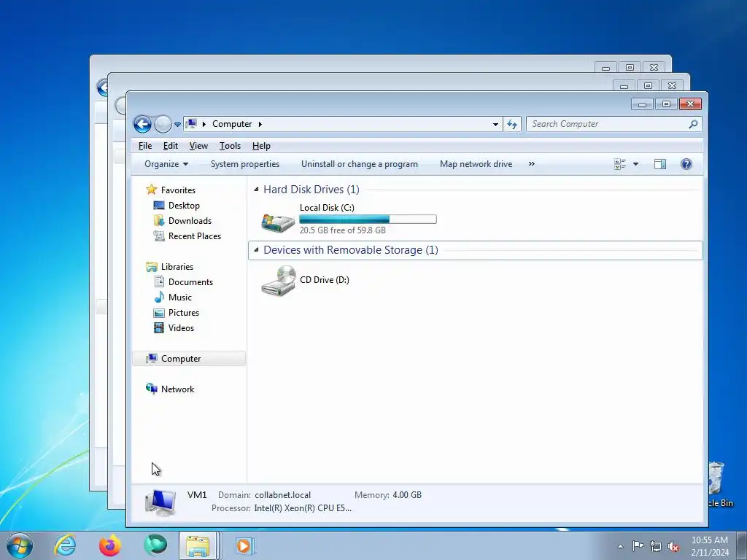Click the C: drive space usage bar
The image size is (747, 560).
click(x=368, y=219)
